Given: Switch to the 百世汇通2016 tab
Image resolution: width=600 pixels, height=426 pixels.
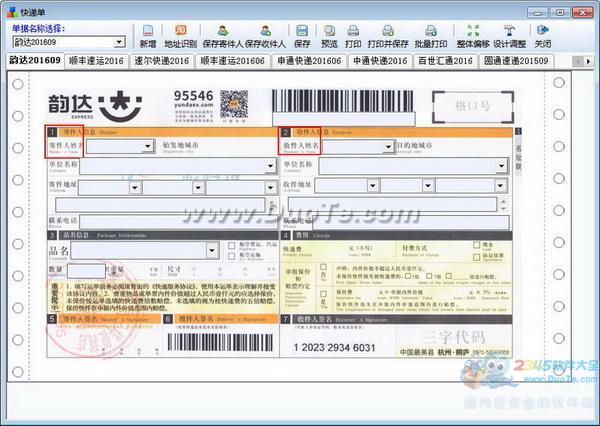Looking at the screenshot, I should click(x=445, y=61).
